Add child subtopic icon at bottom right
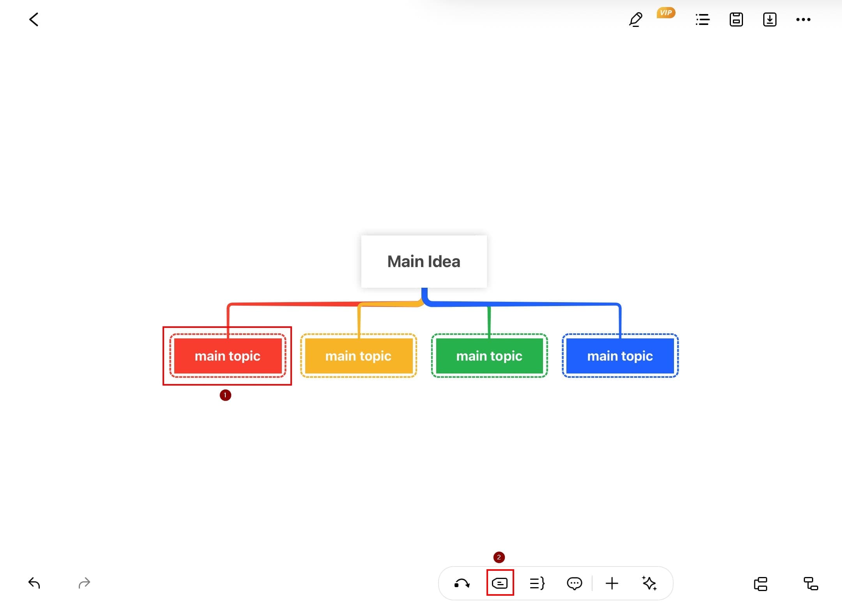This screenshot has width=842, height=616. 811,584
